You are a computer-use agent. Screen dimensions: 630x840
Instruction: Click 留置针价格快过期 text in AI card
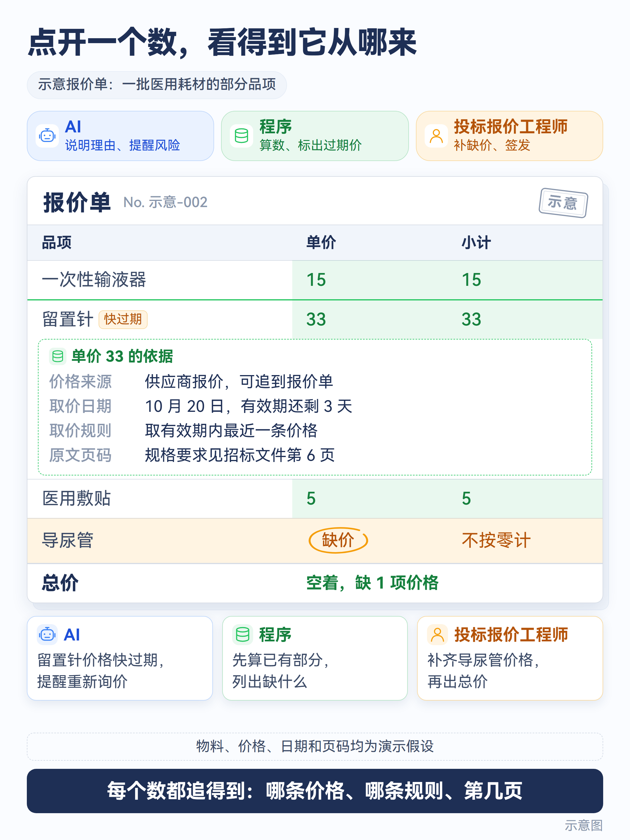[x=101, y=660]
